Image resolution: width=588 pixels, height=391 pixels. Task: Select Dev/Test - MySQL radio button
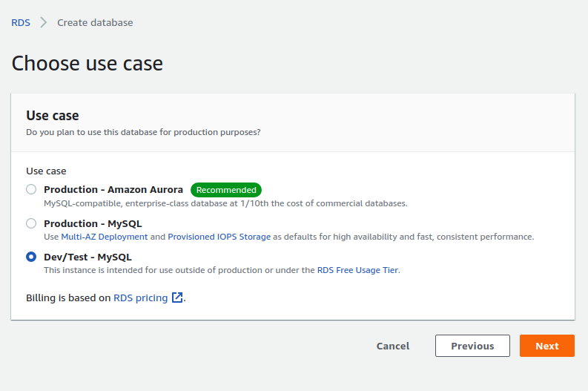(x=31, y=257)
